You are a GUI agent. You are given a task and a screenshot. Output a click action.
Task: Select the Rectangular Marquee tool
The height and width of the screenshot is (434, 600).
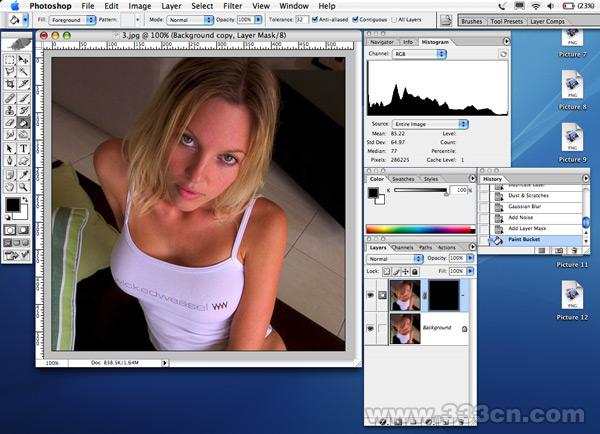[x=9, y=61]
